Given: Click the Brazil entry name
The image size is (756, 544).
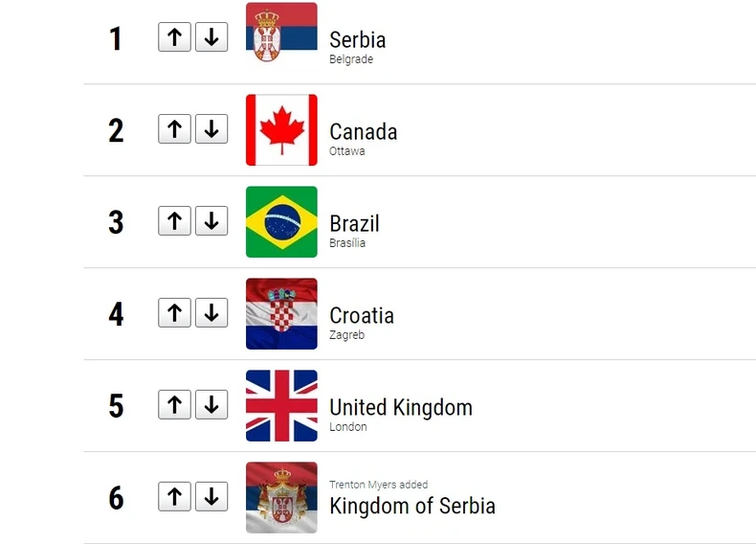Looking at the screenshot, I should pyautogui.click(x=354, y=223).
